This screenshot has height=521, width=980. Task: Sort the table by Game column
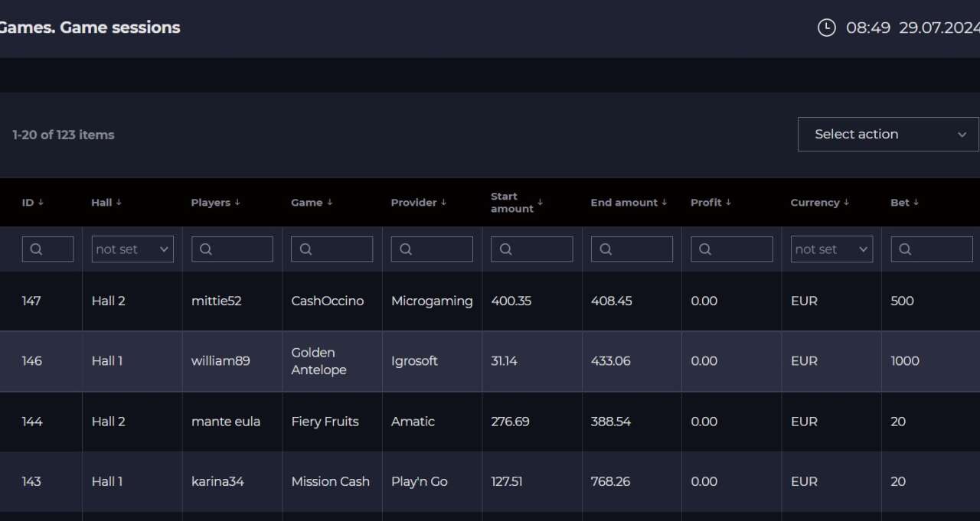(x=312, y=203)
